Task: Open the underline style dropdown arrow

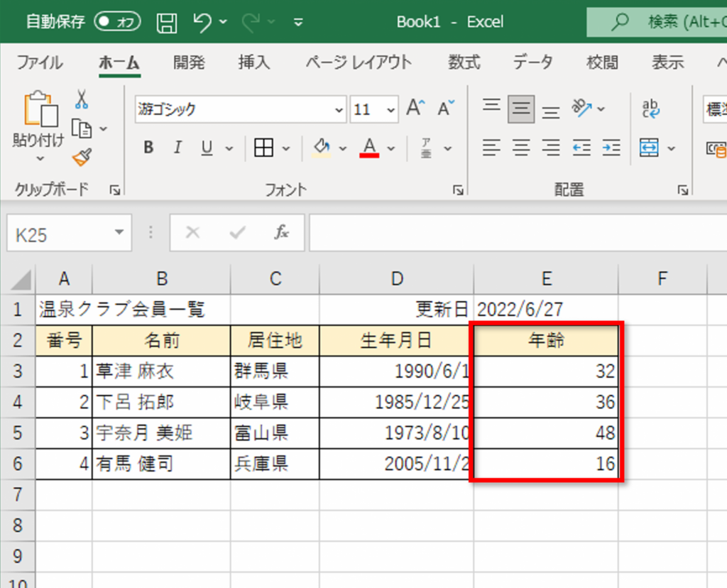Action: (x=229, y=148)
